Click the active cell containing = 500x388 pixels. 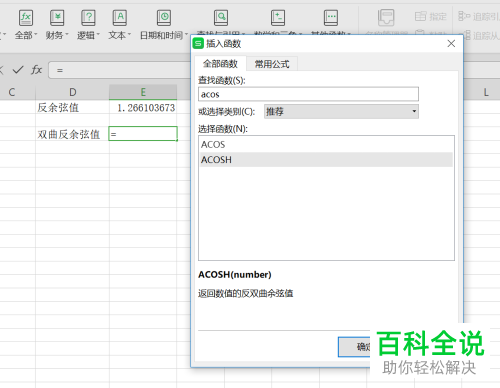coord(143,134)
